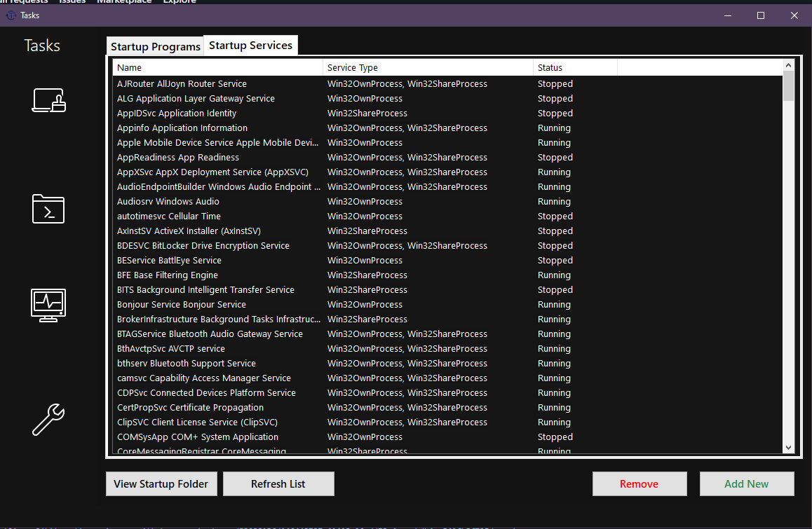The image size is (812, 529).
Task: Select the COMSysApp COM+ System Application row
Action: pos(447,437)
